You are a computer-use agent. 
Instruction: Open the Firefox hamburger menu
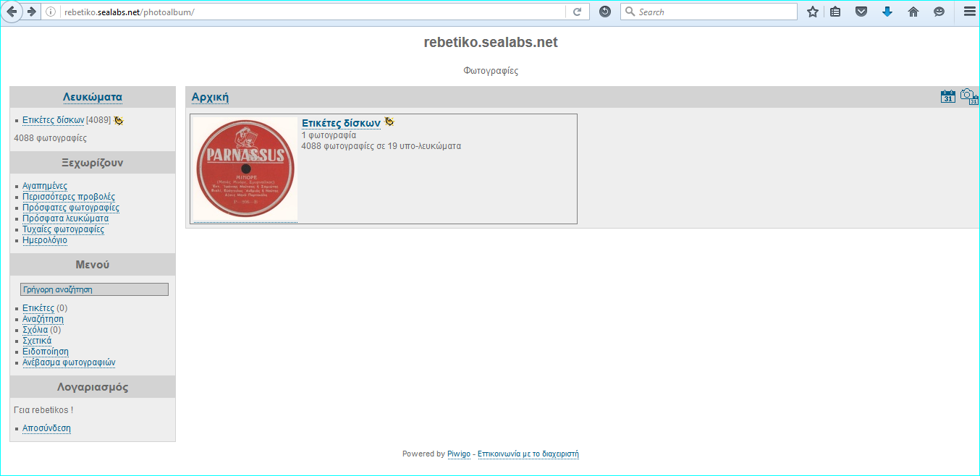pyautogui.click(x=969, y=12)
